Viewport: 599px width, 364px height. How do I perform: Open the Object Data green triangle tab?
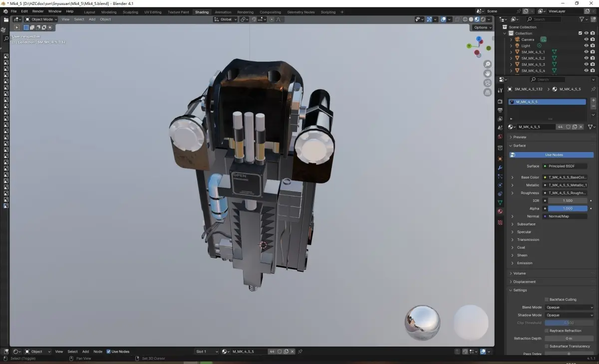coord(500,202)
